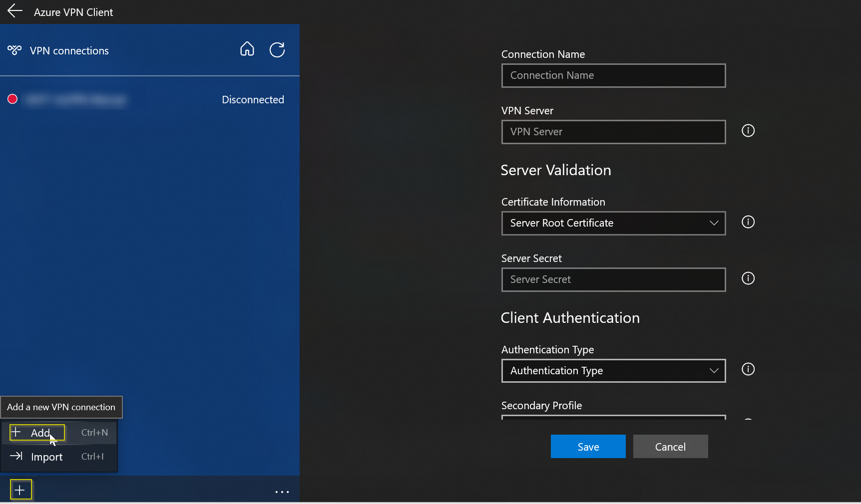Cancel the new VPN connection form
The image size is (861, 504).
[670, 447]
